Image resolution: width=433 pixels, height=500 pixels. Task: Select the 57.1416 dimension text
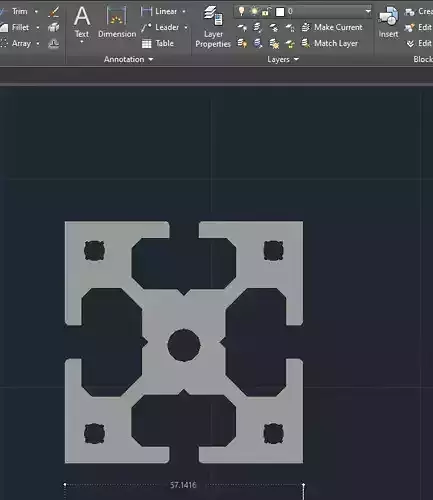[x=183, y=485]
